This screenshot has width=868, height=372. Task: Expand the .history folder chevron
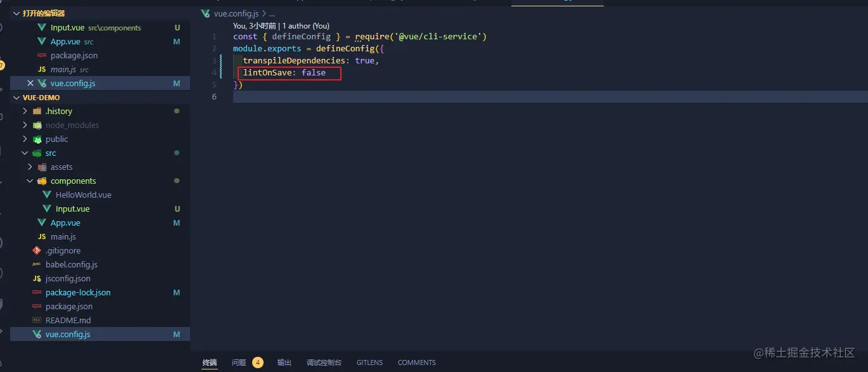click(25, 111)
